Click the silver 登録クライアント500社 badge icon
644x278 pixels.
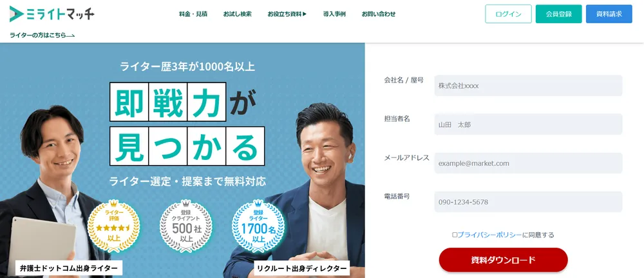coord(186,225)
